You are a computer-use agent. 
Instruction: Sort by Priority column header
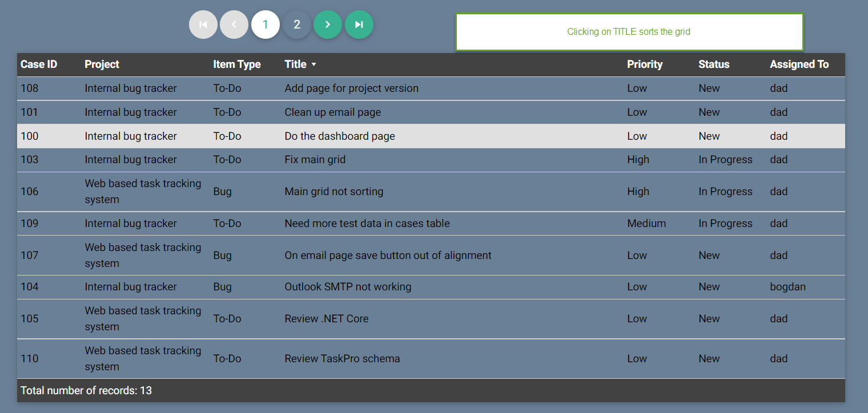pyautogui.click(x=645, y=64)
